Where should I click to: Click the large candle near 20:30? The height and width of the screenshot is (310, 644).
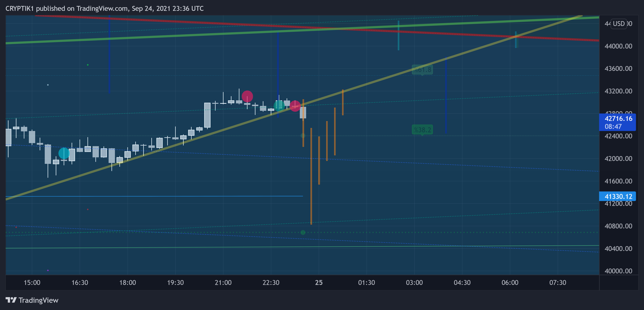pyautogui.click(x=207, y=115)
